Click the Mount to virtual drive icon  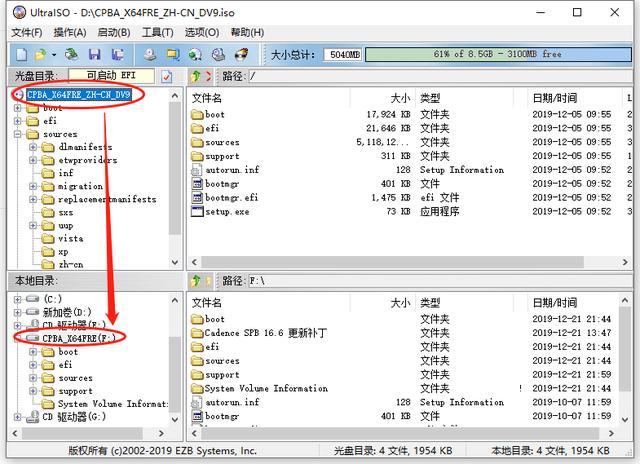[218, 54]
